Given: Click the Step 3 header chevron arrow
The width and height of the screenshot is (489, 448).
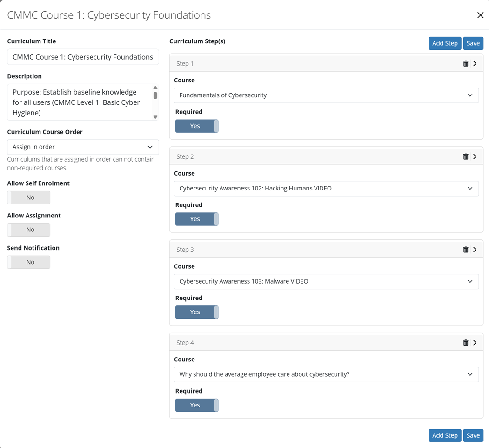Looking at the screenshot, I should (475, 250).
